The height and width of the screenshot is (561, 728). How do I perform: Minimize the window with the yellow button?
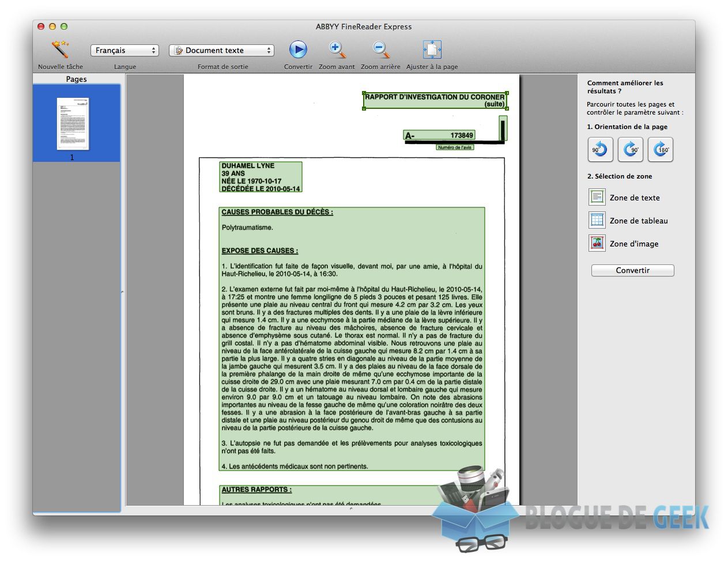point(52,26)
